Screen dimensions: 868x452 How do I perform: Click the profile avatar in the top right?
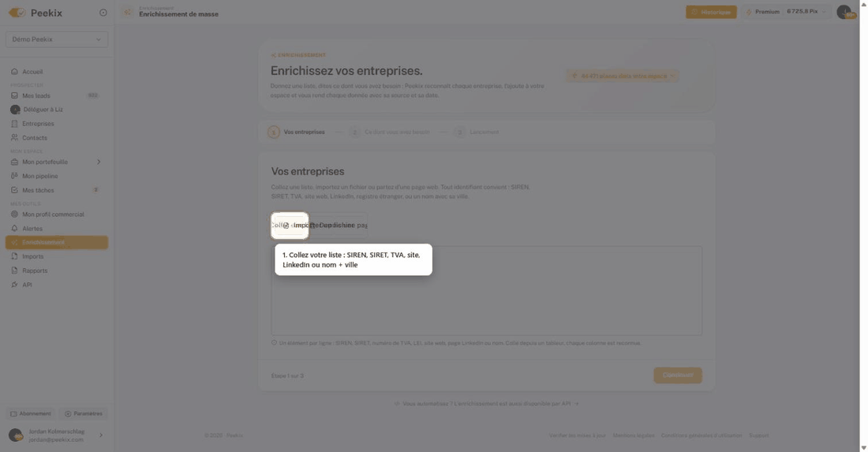point(845,12)
